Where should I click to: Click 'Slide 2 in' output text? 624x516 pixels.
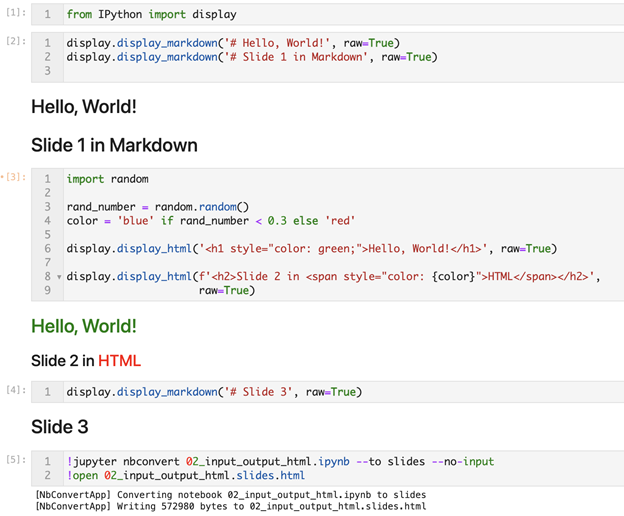[62, 361]
